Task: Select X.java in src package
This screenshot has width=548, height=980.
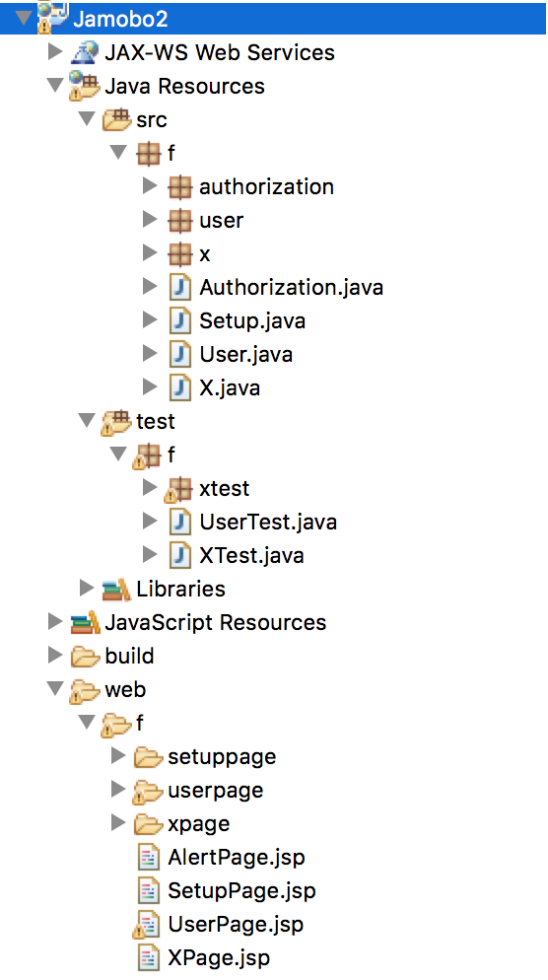Action: click(x=230, y=388)
